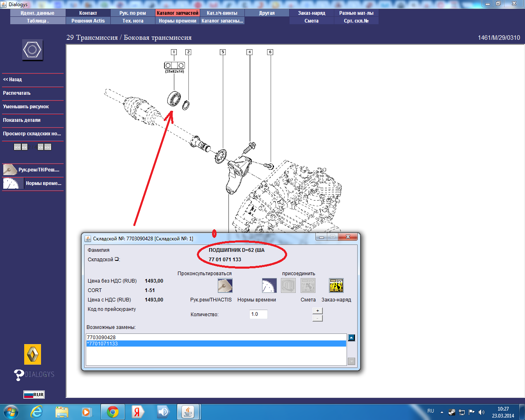This screenshot has height=420, width=525.
Task: Open Просмотр складских номеров in the sidebar
Action: point(33,134)
